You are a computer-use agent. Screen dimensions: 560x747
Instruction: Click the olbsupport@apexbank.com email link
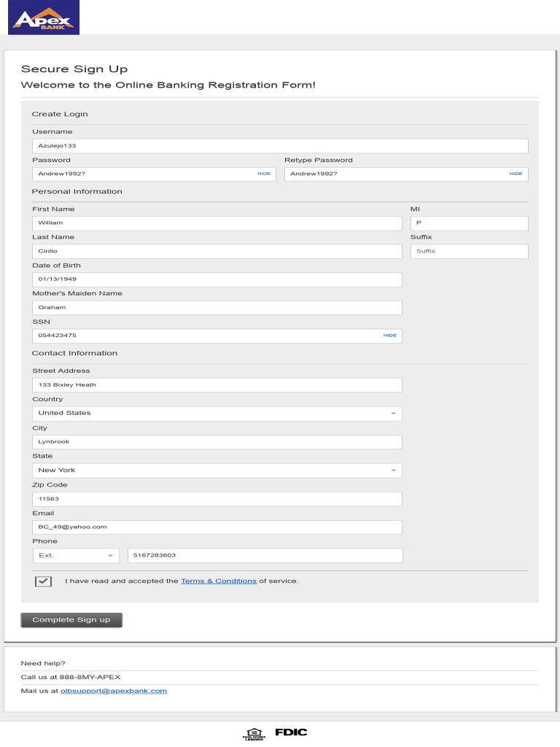(x=114, y=691)
